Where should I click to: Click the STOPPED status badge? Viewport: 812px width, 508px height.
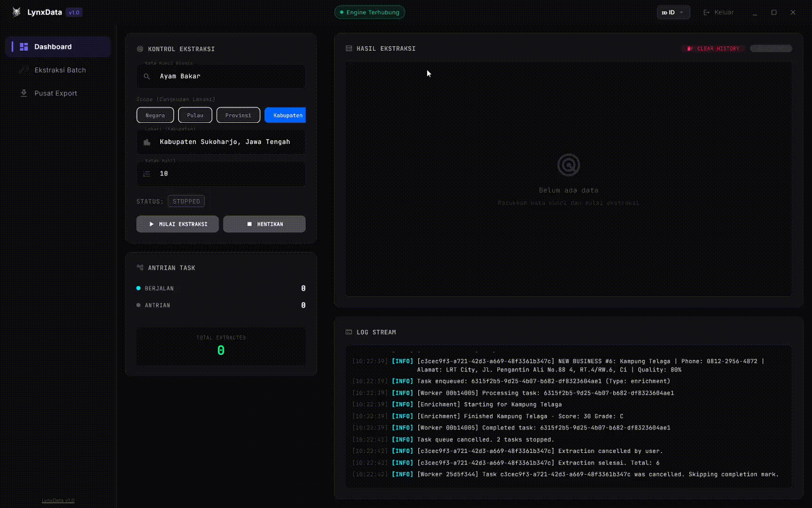point(186,201)
